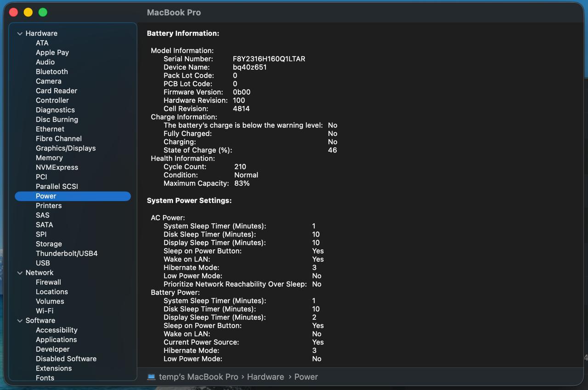
Task: Click the laptop icon in path bar
Action: 151,377
